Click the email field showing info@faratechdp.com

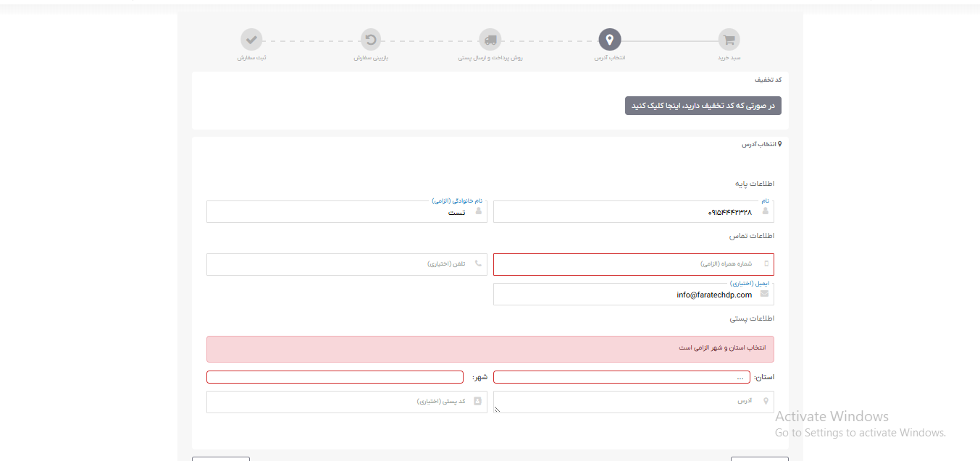(633, 294)
